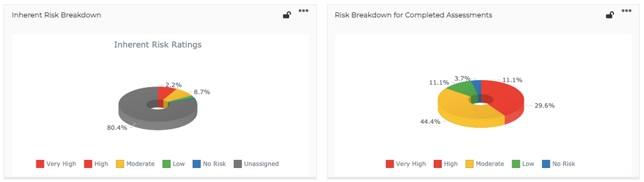This screenshot has width=644, height=182.
Task: Unlock the Inherent Risk Breakdown widget
Action: pyautogui.click(x=287, y=15)
